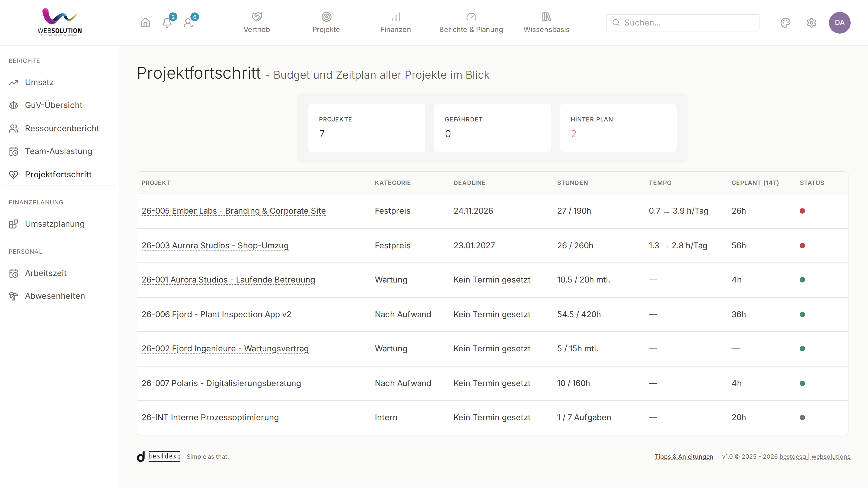Image resolution: width=868 pixels, height=488 pixels.
Task: Click the Umsatzplanung blocks icon
Action: point(14,224)
